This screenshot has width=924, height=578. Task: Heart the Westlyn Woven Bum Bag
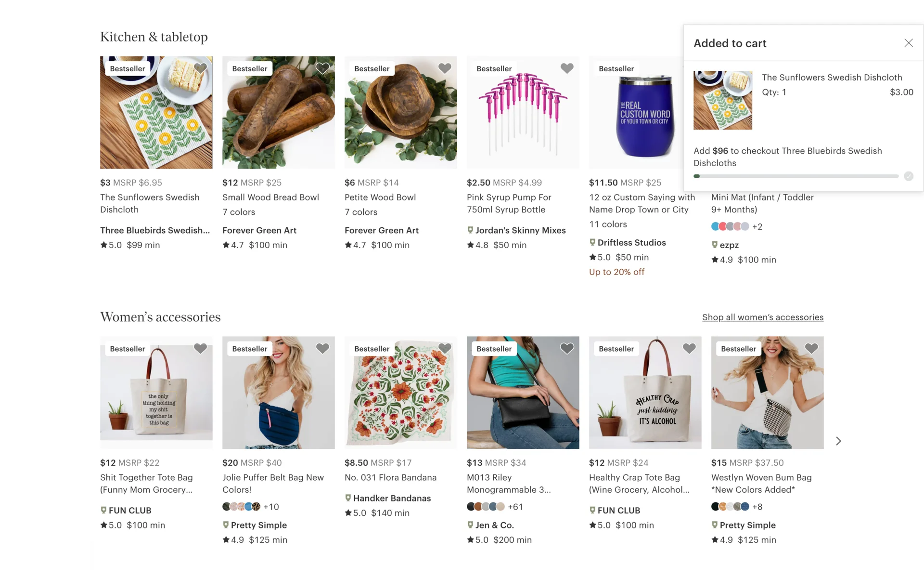[811, 348]
